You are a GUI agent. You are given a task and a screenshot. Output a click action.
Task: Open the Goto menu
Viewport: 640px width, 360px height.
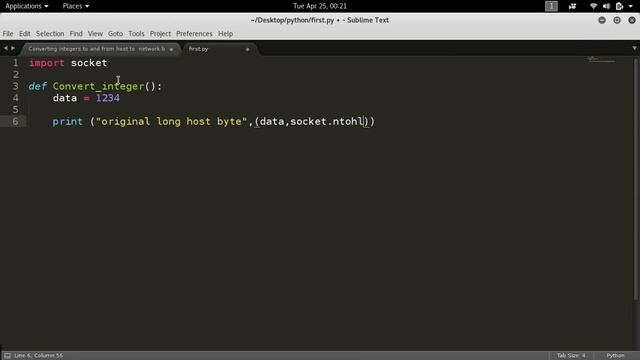[115, 33]
